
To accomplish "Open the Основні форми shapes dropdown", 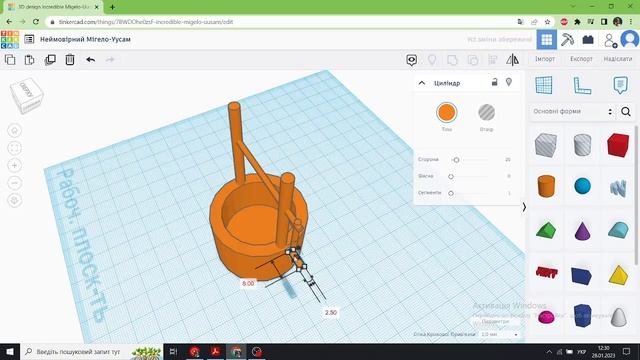I will click(572, 111).
